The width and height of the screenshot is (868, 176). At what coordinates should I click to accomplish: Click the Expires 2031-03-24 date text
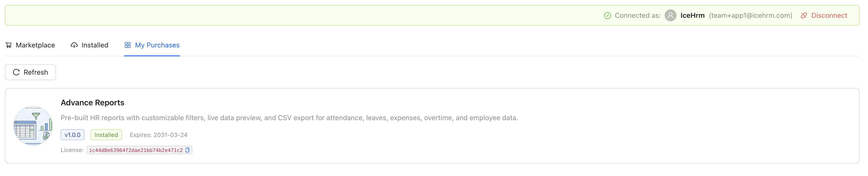(x=158, y=135)
